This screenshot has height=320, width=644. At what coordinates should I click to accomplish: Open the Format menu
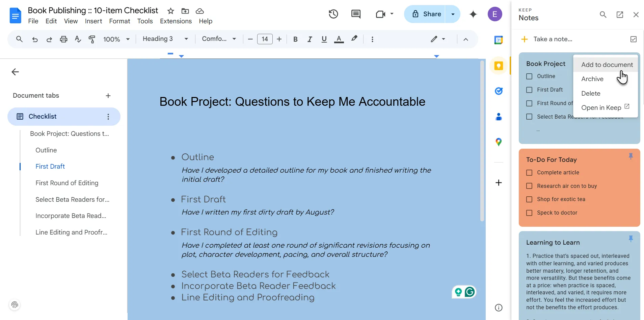point(119,21)
